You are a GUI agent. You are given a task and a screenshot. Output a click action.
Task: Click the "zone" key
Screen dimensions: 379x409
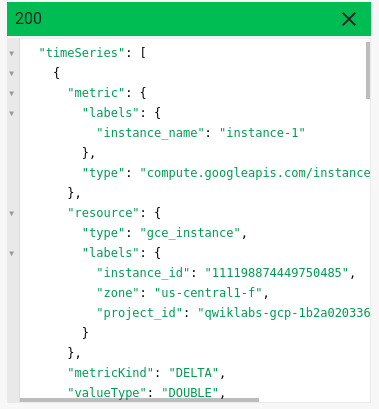[118, 293]
